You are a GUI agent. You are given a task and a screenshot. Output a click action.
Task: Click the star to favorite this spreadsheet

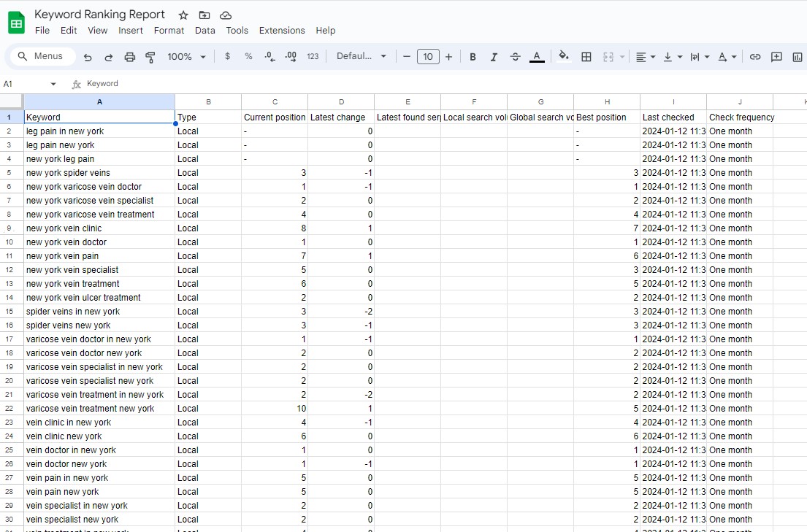(183, 15)
